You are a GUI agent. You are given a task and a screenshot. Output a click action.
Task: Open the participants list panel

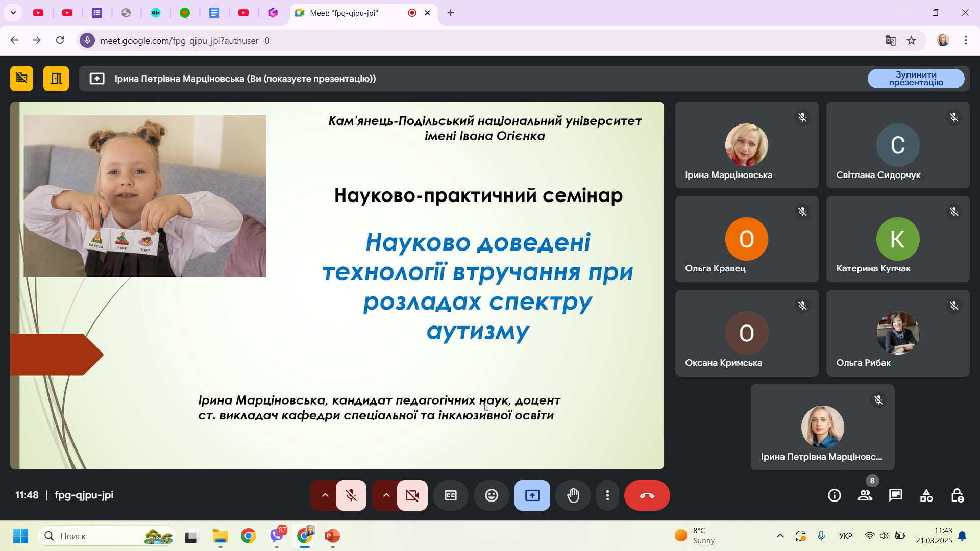(865, 495)
